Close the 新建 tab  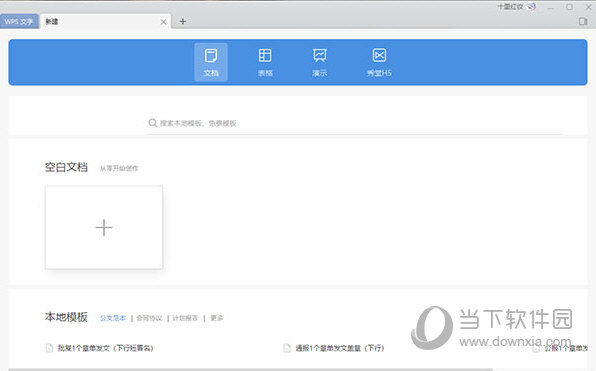coord(163,22)
